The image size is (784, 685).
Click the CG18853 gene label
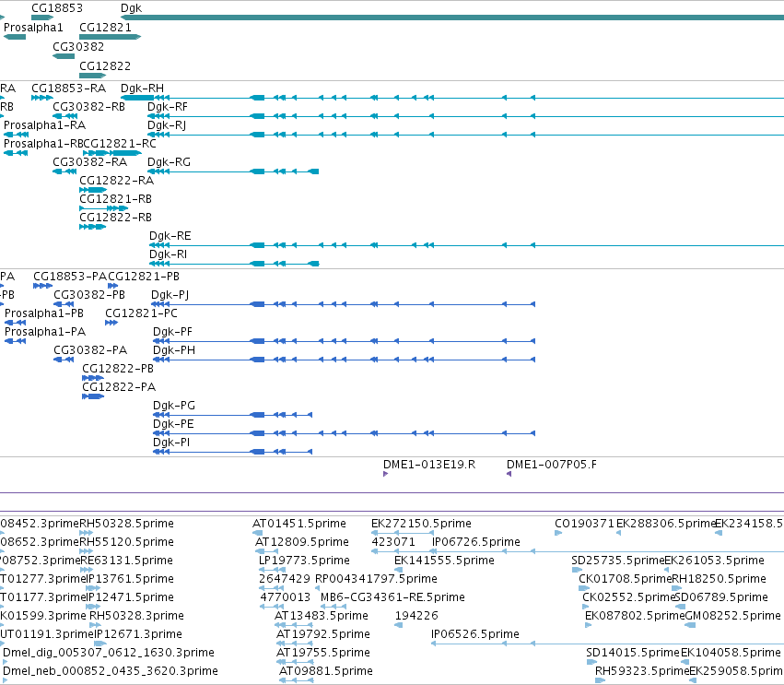(x=57, y=8)
